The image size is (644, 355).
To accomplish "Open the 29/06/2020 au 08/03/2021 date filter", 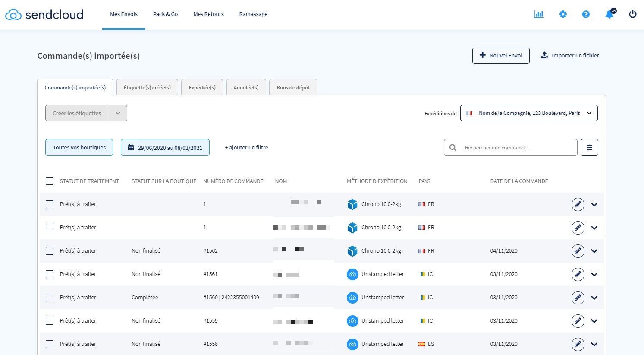I will tap(165, 147).
